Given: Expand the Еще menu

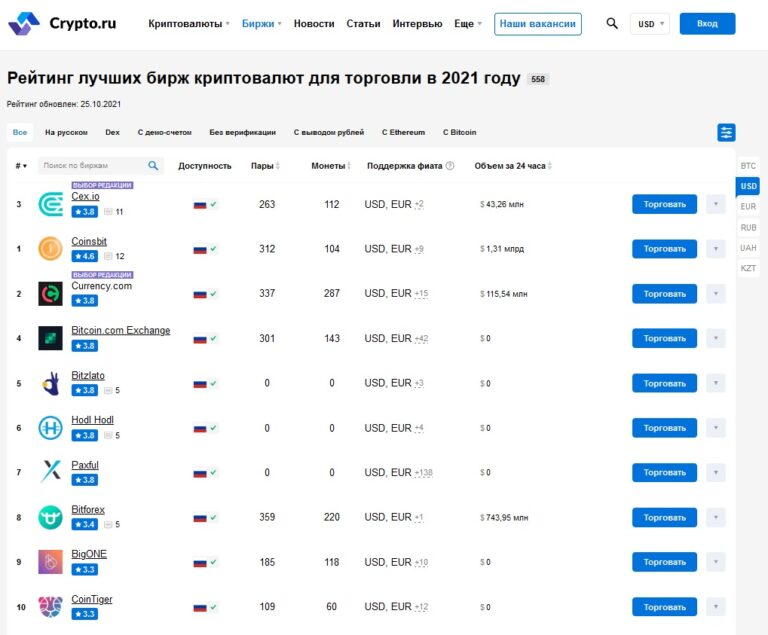Looking at the screenshot, I should tap(468, 24).
